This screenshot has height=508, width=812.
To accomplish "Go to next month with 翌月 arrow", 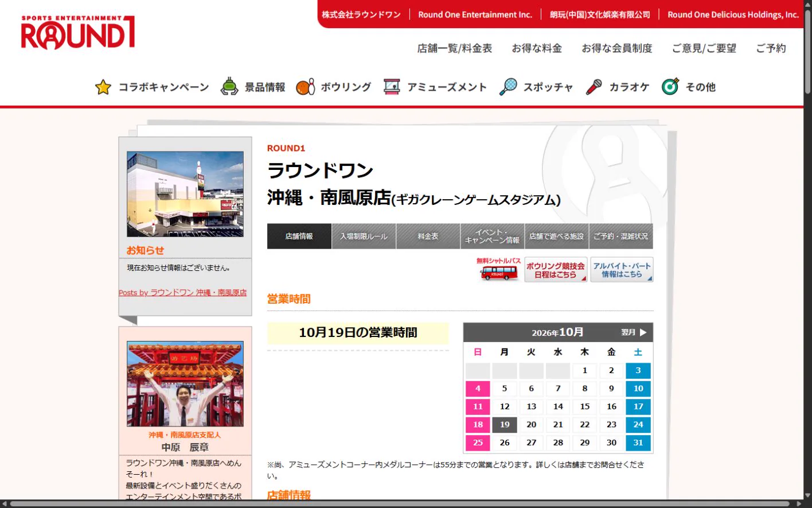I will click(634, 332).
